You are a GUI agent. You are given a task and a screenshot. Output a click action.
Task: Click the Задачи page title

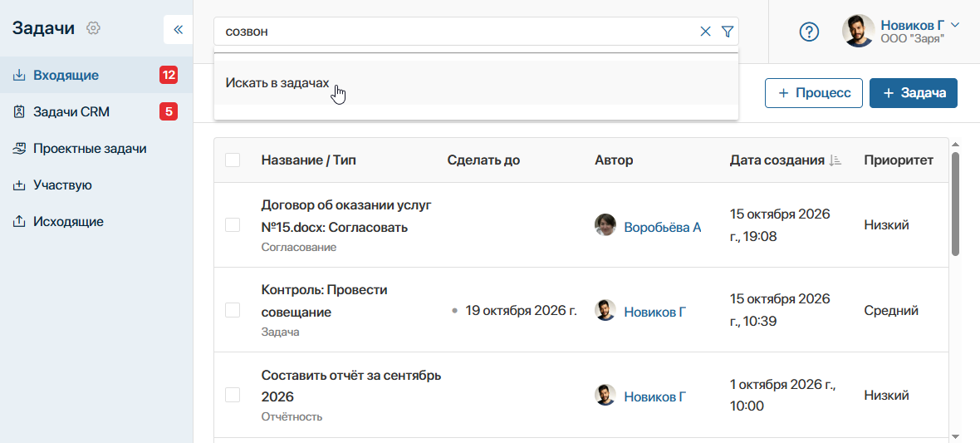44,28
